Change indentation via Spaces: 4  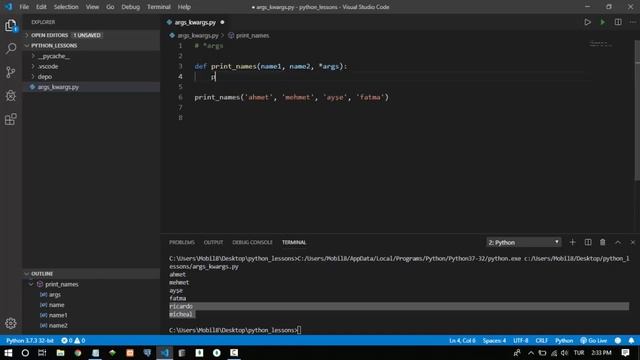click(494, 340)
